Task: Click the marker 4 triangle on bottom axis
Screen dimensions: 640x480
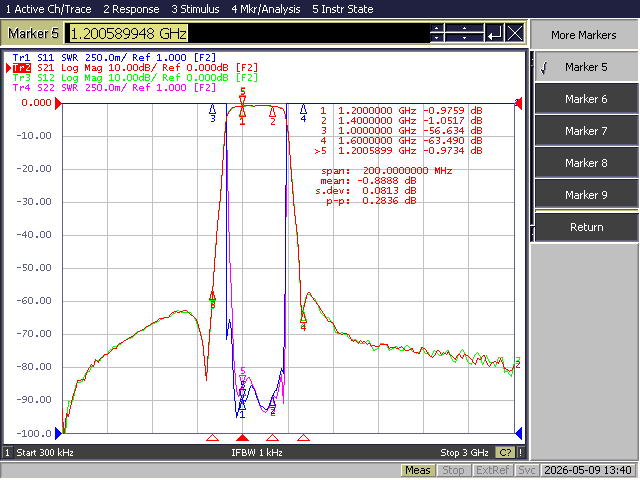Action: [x=303, y=438]
